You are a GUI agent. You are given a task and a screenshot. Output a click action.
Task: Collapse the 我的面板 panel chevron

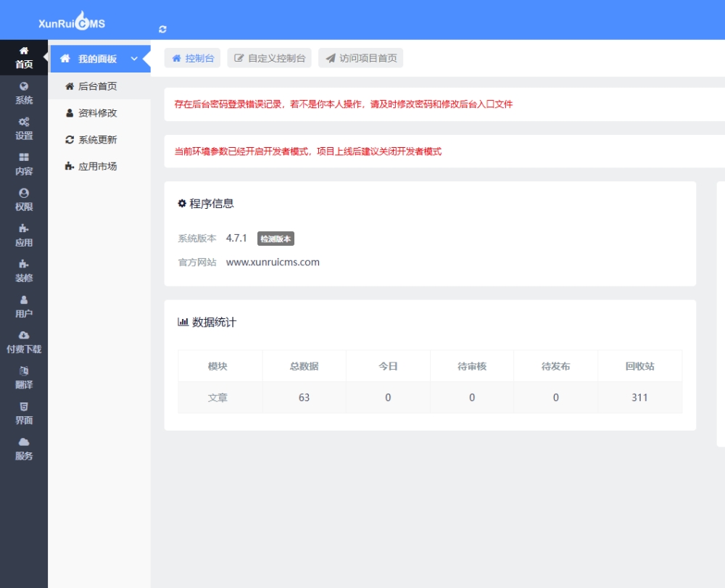pos(133,59)
